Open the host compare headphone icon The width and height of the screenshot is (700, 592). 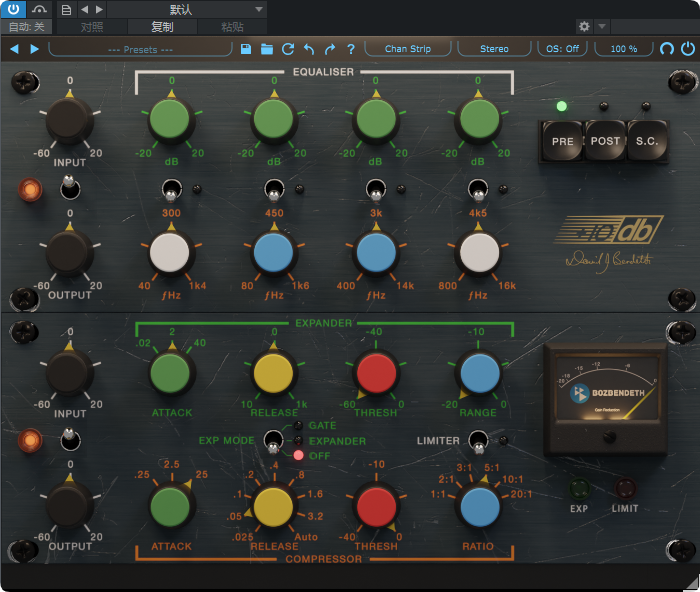coord(39,9)
